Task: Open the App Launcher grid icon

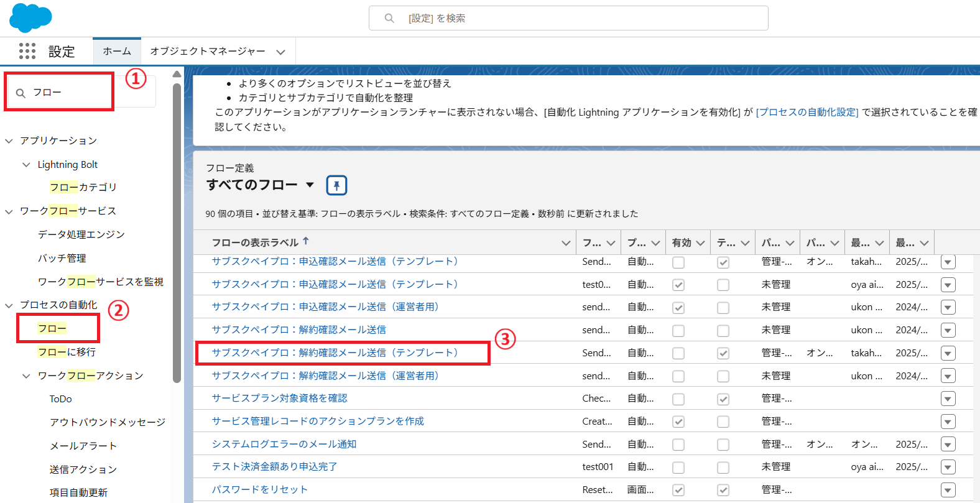Action: coord(27,51)
